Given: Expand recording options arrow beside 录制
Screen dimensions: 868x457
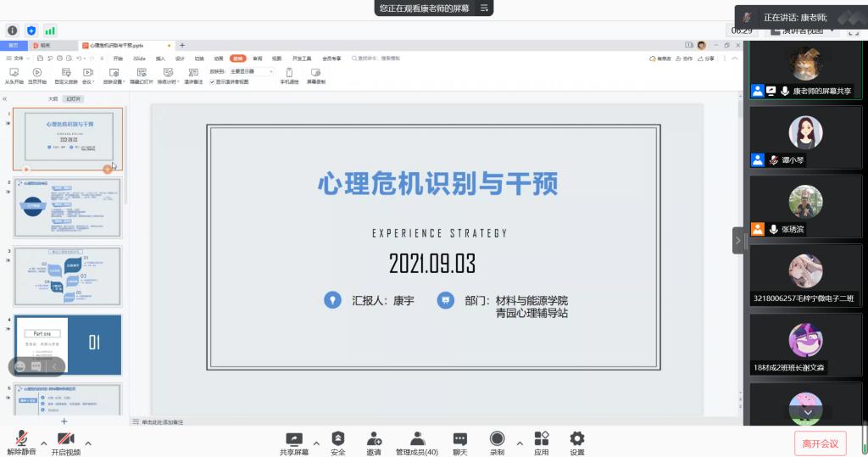Looking at the screenshot, I should tap(520, 443).
